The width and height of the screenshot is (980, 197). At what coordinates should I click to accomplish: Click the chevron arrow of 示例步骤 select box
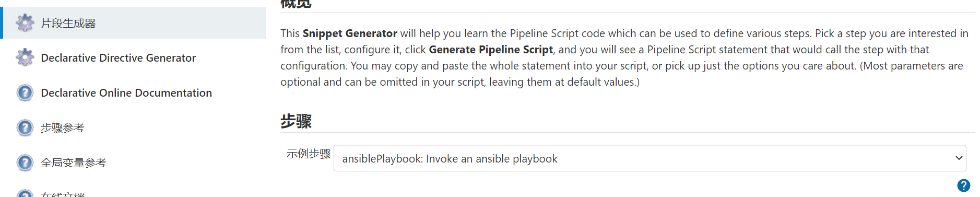(x=959, y=158)
